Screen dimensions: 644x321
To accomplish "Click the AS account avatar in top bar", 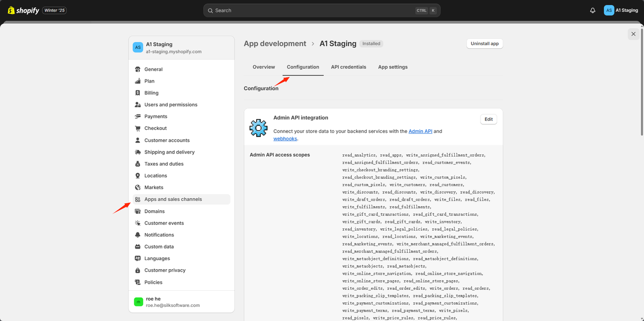I will (x=609, y=10).
